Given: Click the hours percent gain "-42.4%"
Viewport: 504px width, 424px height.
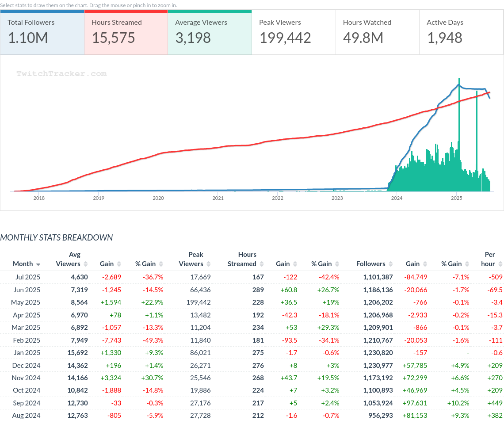Looking at the screenshot, I should point(329,277).
